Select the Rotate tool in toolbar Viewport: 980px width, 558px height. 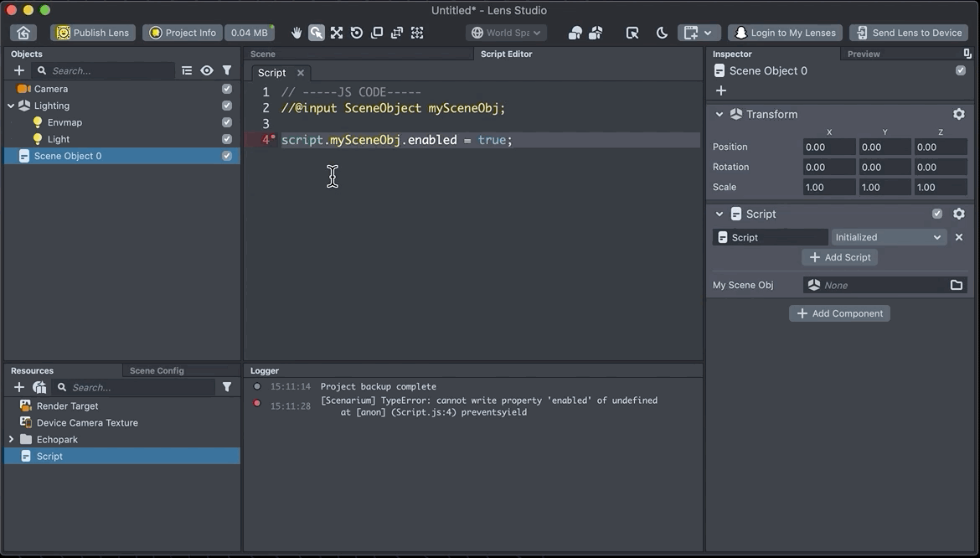(x=357, y=33)
